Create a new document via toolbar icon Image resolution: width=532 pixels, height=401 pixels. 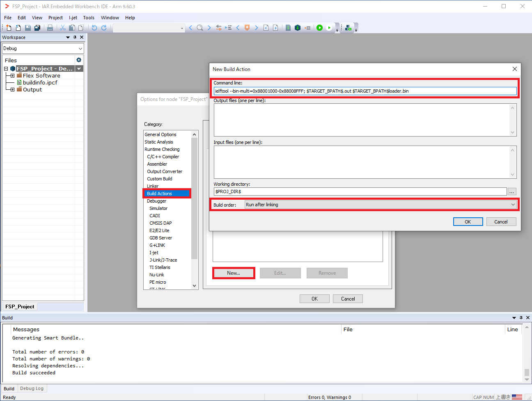8,27
